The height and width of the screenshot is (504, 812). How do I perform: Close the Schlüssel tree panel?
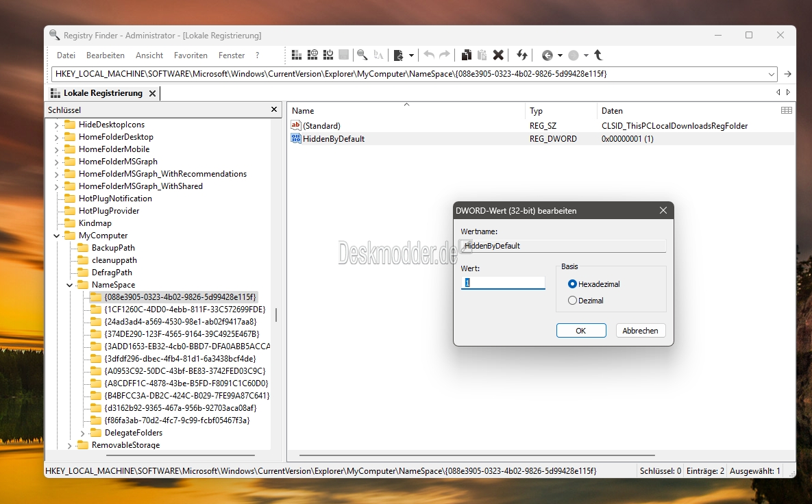(x=274, y=110)
